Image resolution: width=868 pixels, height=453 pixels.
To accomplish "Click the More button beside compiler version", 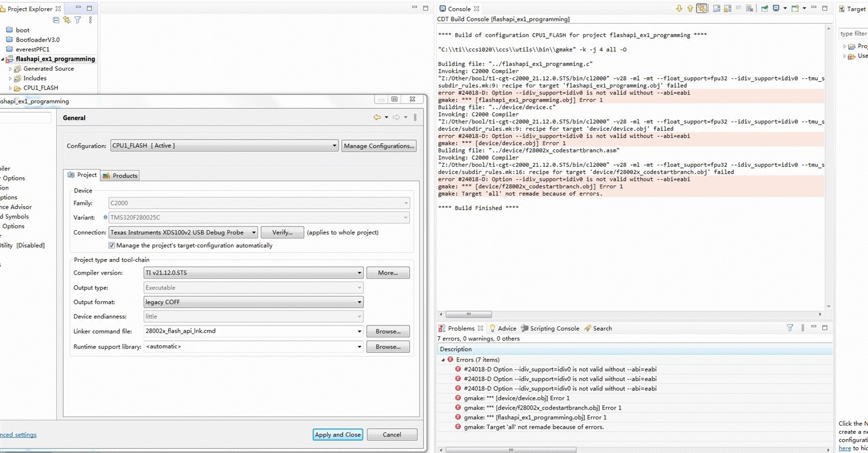I will point(388,273).
